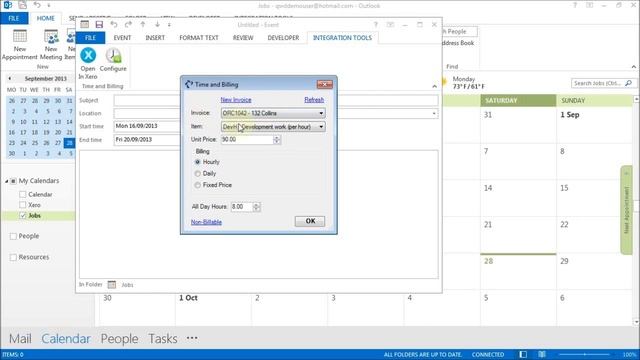The width and height of the screenshot is (640, 360).
Task: Click the New Invoice link
Action: coord(236,100)
